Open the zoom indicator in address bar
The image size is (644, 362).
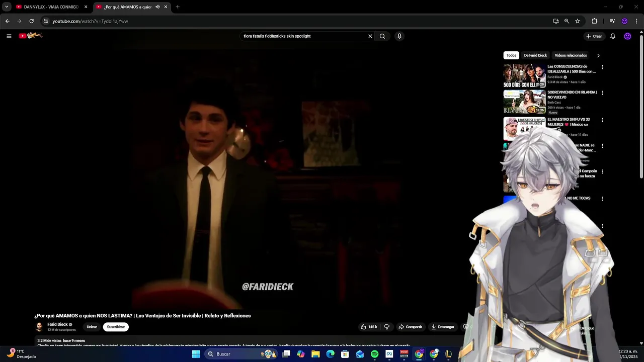click(567, 21)
